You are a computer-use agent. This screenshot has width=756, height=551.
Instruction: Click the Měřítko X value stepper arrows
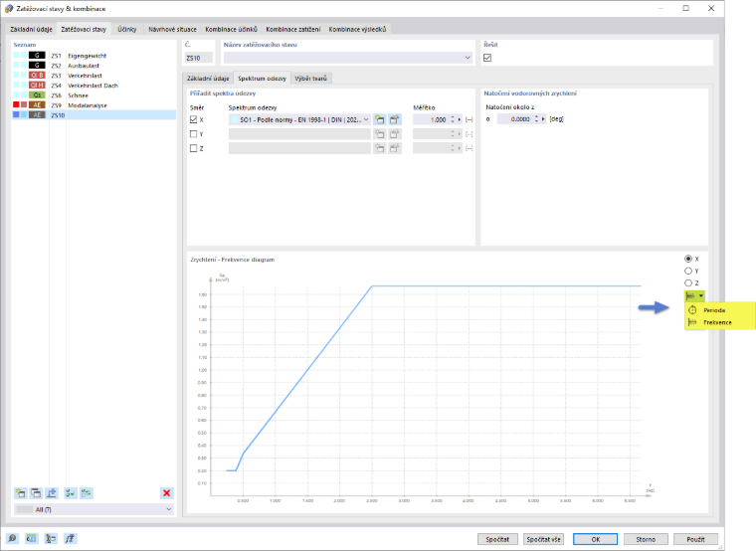pos(453,119)
